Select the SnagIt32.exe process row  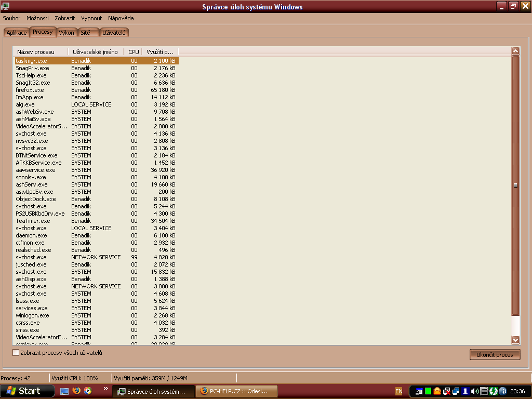[x=96, y=83]
